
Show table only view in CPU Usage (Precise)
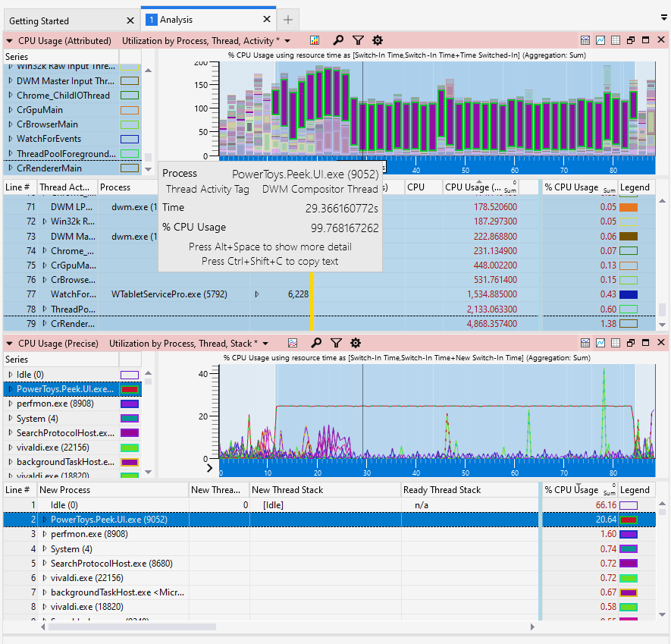click(616, 343)
